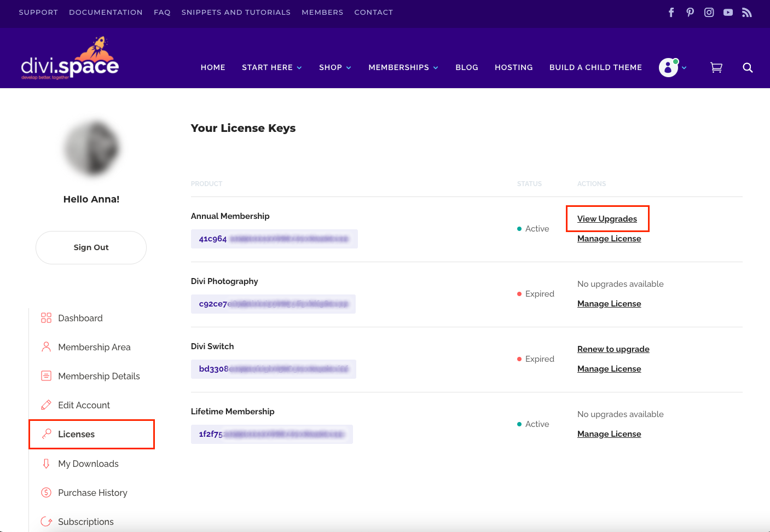Click the Edit Account pencil icon

[46, 405]
